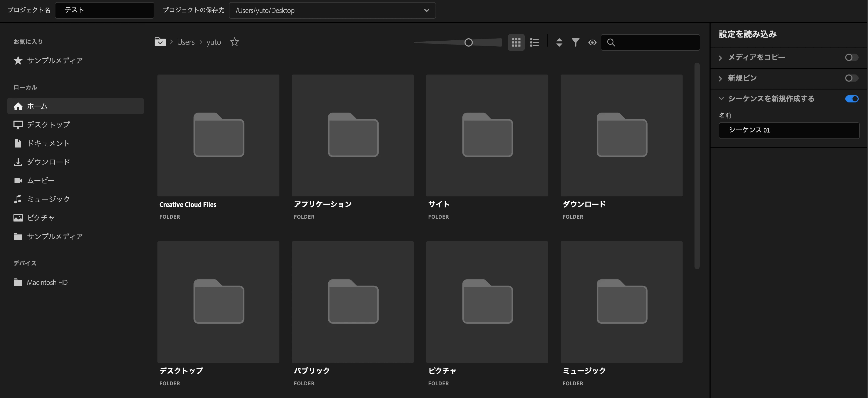Click the sort order arrows icon

[559, 42]
